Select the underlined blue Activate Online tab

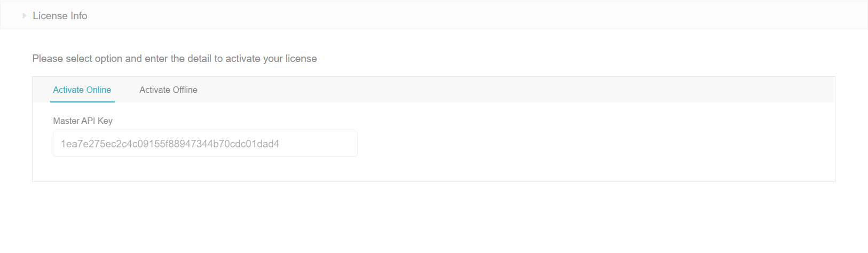82,90
